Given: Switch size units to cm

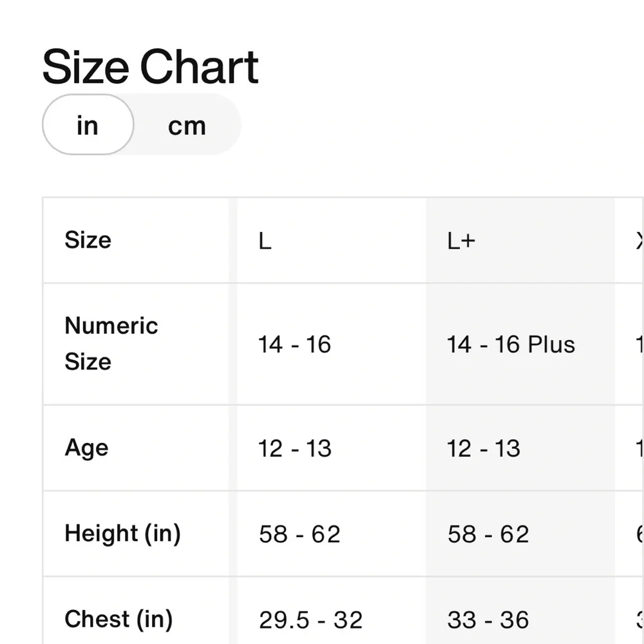Looking at the screenshot, I should 187,126.
